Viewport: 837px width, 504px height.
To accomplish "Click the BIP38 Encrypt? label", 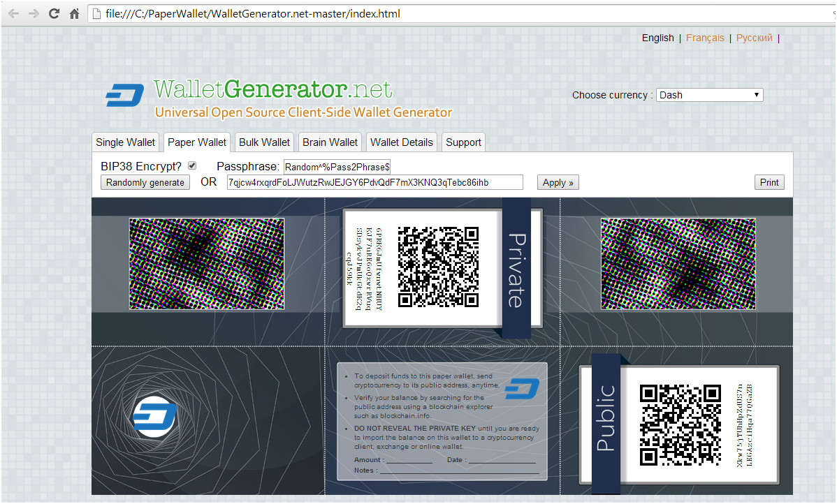I will 141,166.
